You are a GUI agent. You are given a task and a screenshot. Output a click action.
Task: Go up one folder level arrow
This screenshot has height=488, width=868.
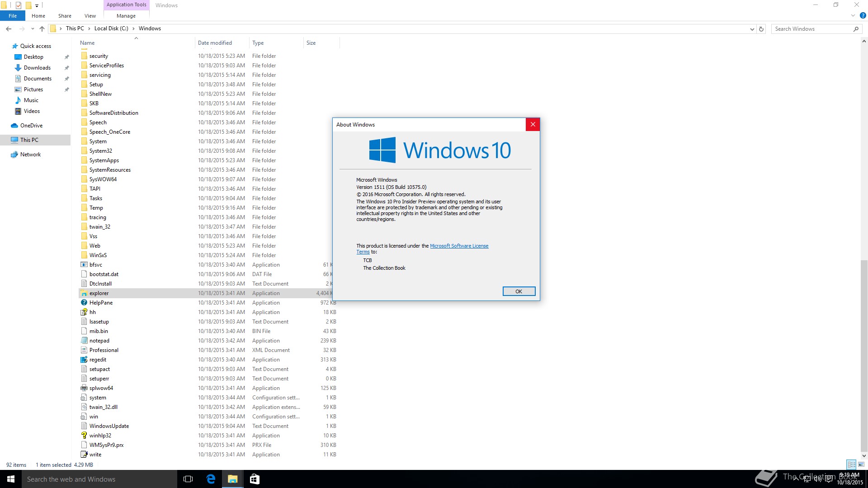pyautogui.click(x=42, y=29)
